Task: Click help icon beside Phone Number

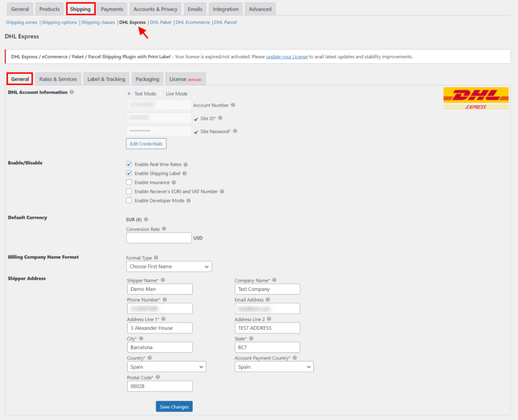Action: click(164, 300)
